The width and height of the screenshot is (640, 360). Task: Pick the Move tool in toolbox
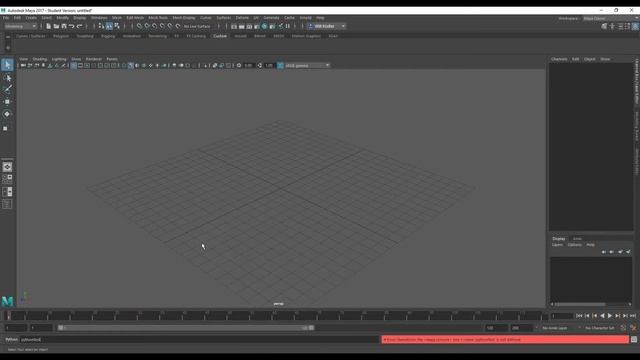(x=7, y=102)
